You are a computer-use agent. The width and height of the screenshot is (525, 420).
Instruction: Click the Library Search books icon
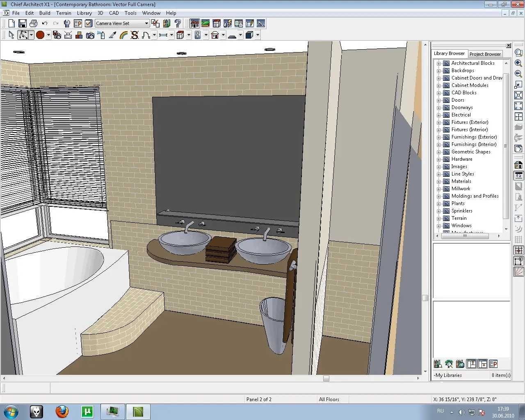pyautogui.click(x=438, y=364)
